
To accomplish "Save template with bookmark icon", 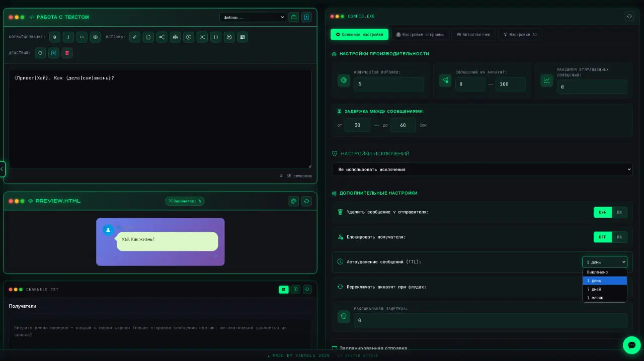I will 306,17.
